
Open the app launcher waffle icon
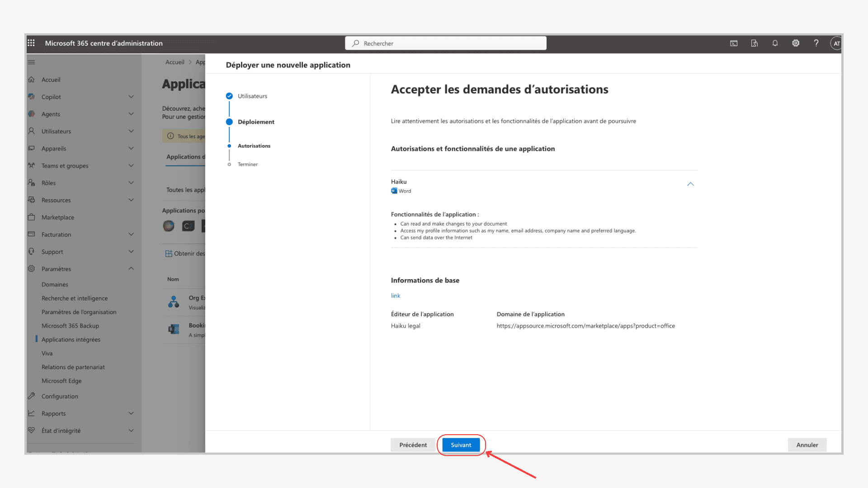coord(31,43)
